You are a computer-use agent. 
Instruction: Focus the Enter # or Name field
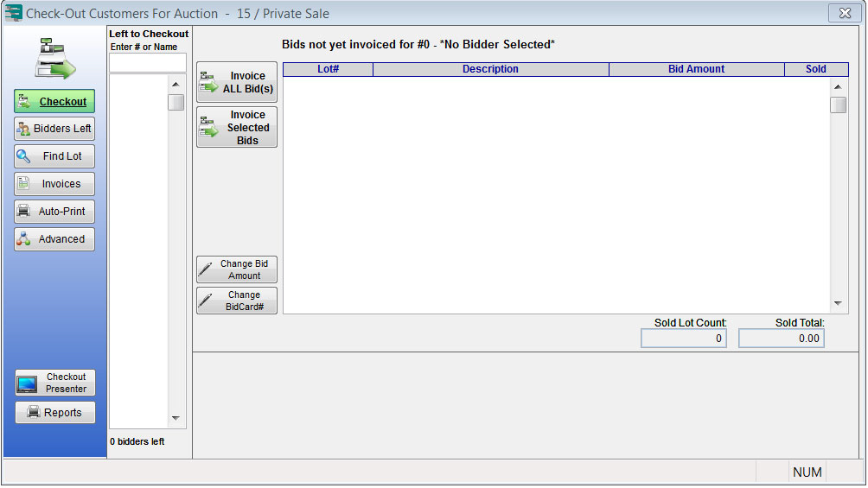pos(147,63)
